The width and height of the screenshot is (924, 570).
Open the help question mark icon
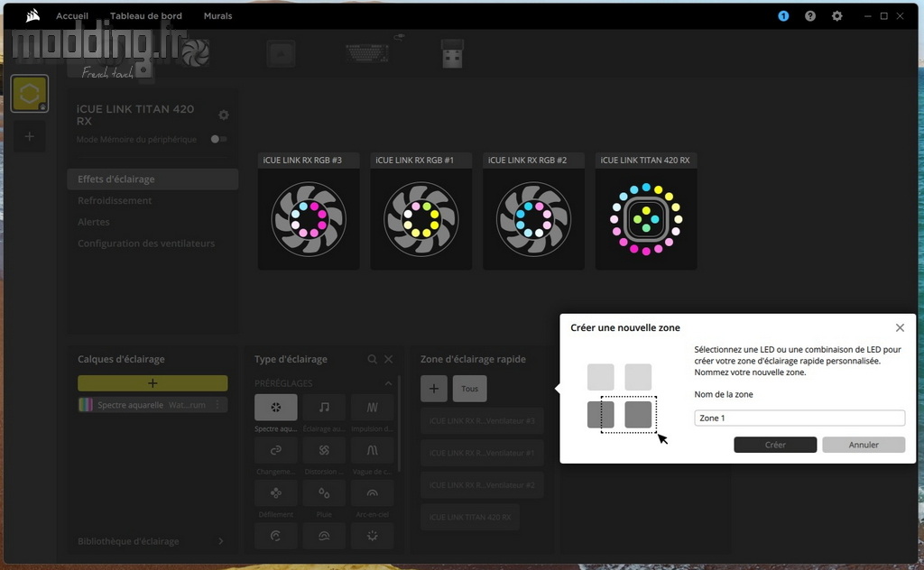coord(810,16)
